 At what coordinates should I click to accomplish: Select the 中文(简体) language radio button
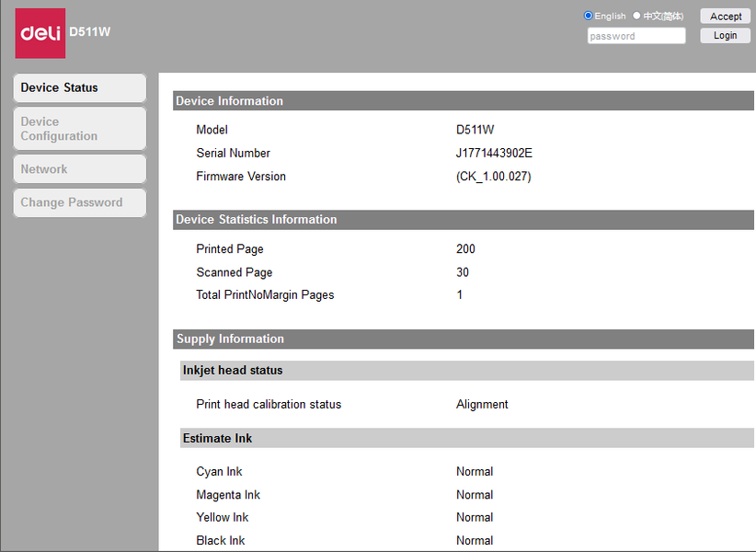636,16
